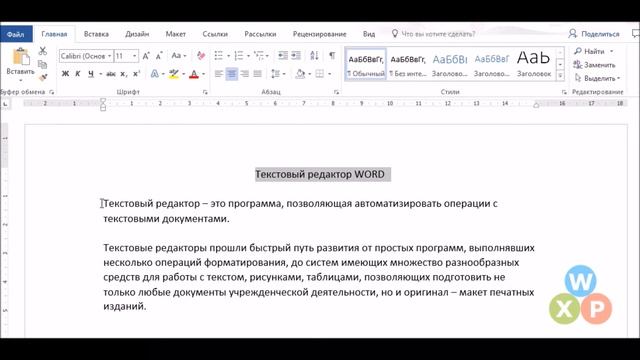Click the borders grid icon
Viewport: 640px width, 360px height.
click(320, 74)
